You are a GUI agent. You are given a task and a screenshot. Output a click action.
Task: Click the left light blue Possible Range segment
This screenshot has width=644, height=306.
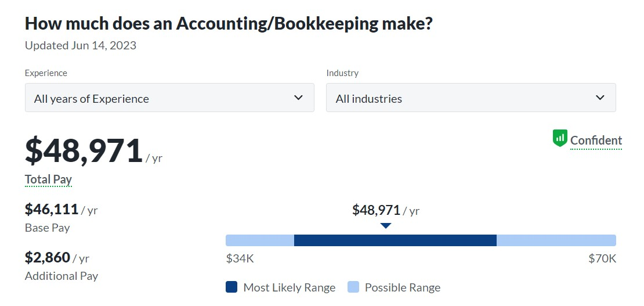pos(260,240)
